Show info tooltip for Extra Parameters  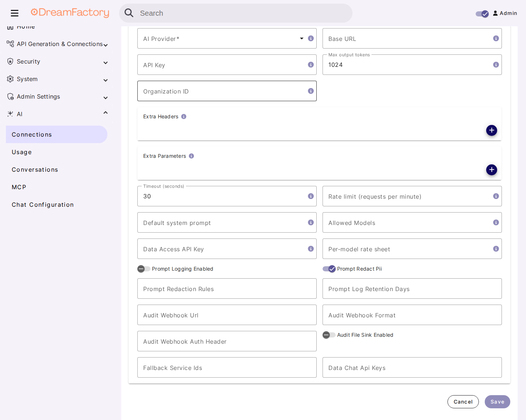click(x=191, y=156)
